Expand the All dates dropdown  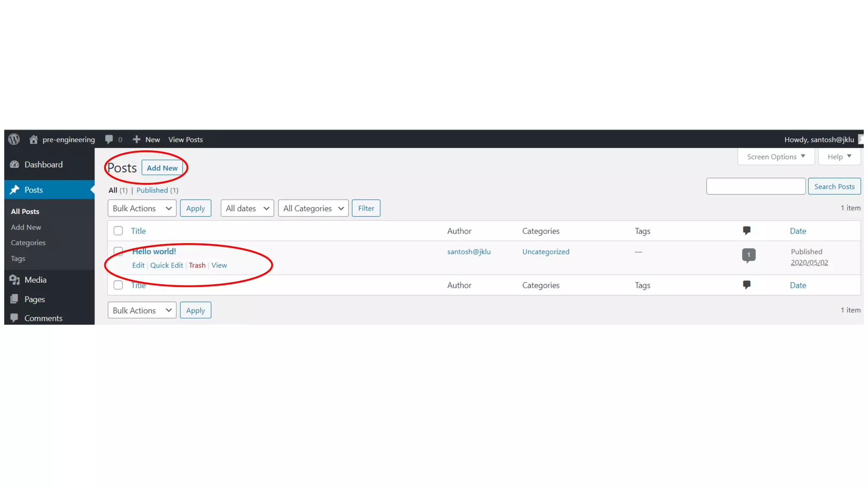tap(247, 208)
